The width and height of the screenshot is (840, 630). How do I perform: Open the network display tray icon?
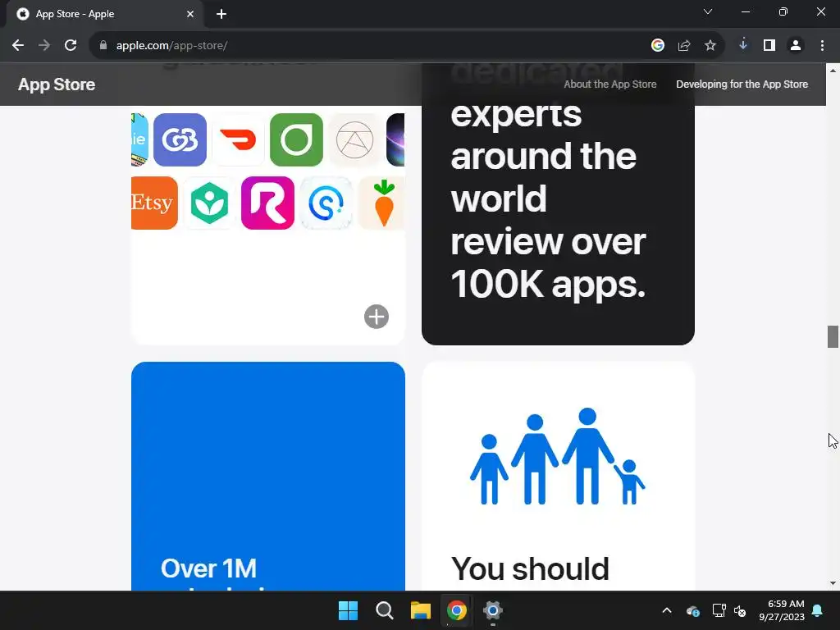(x=719, y=610)
